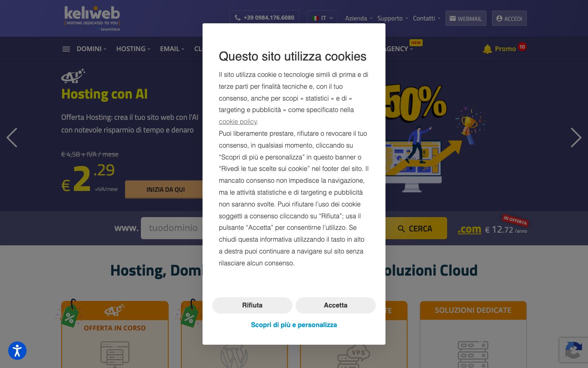Open the accessibility widget icon
The height and width of the screenshot is (368, 588).
17,351
